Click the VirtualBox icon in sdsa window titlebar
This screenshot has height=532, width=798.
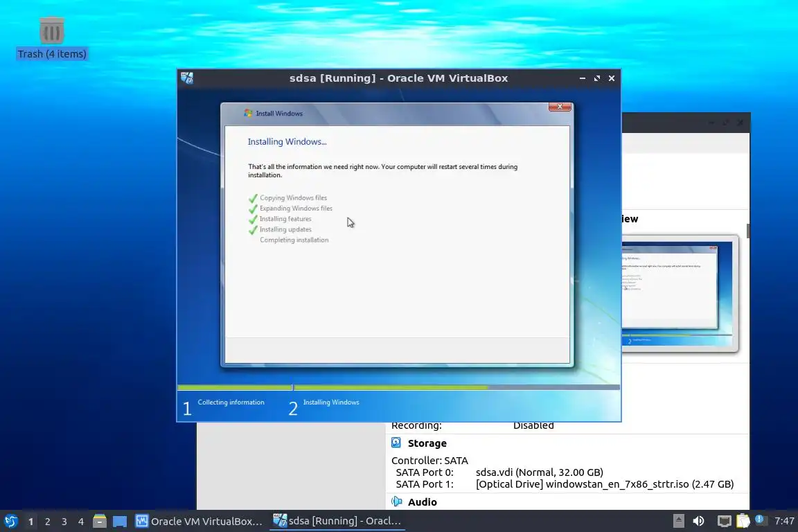(187, 78)
